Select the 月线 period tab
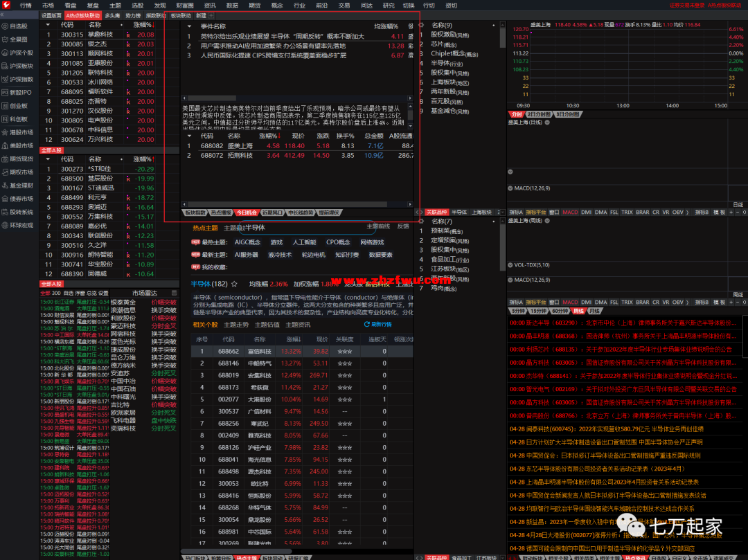 tap(594, 311)
